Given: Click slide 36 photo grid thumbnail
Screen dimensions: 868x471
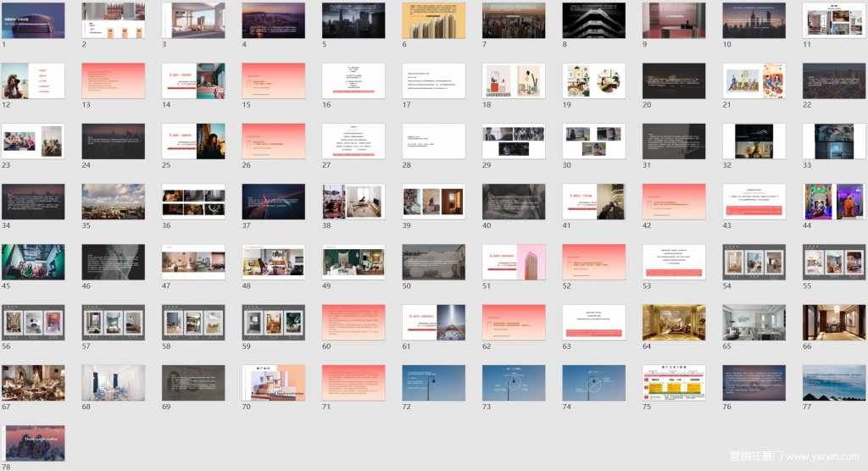Looking at the screenshot, I should (194, 202).
